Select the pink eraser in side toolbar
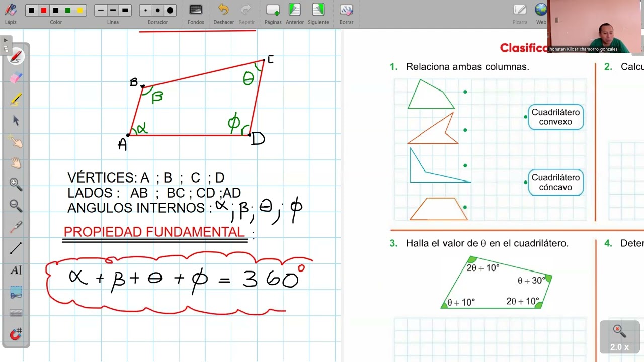 [x=16, y=78]
